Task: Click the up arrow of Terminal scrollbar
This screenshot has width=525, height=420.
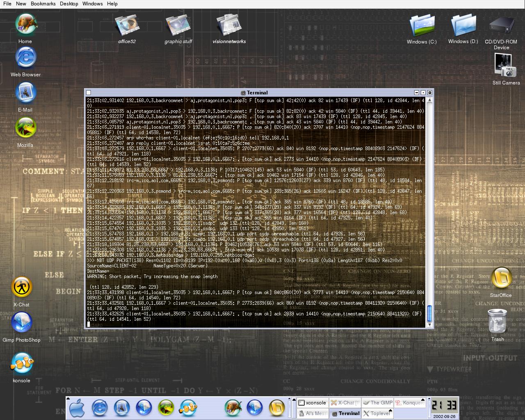Action: (x=429, y=100)
